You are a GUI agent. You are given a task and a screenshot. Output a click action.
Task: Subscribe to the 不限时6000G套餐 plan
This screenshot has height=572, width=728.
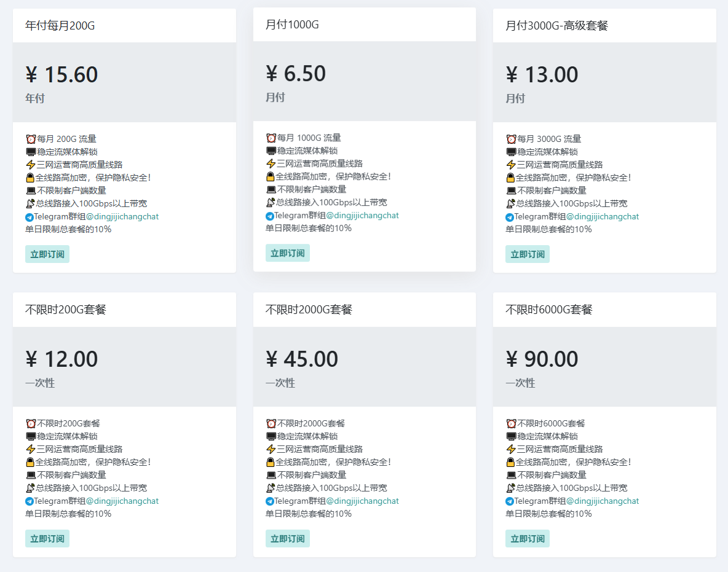click(527, 538)
